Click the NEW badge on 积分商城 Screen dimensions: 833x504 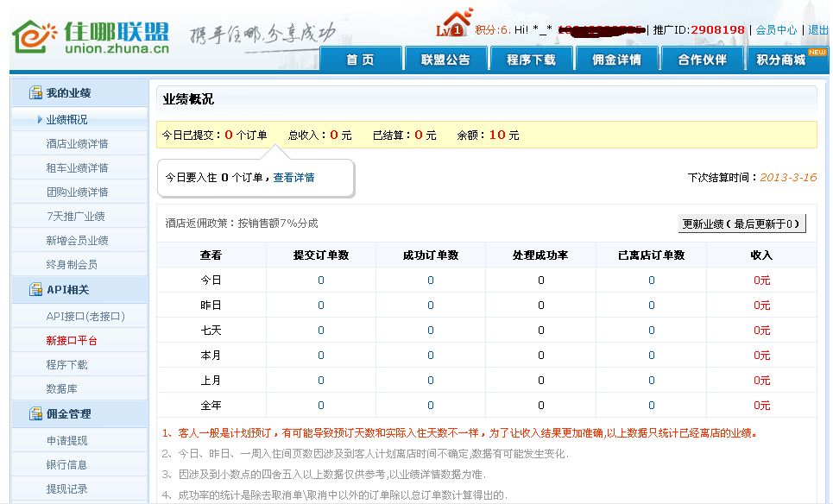(816, 52)
